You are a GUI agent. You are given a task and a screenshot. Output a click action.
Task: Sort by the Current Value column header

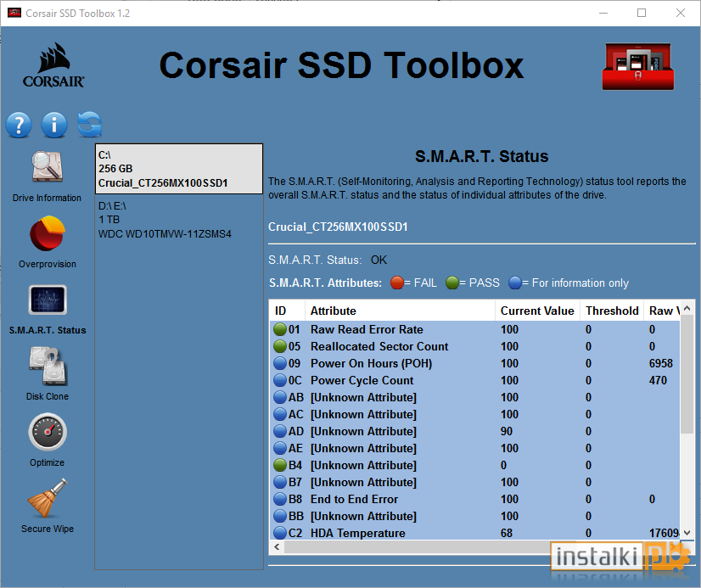pyautogui.click(x=537, y=311)
